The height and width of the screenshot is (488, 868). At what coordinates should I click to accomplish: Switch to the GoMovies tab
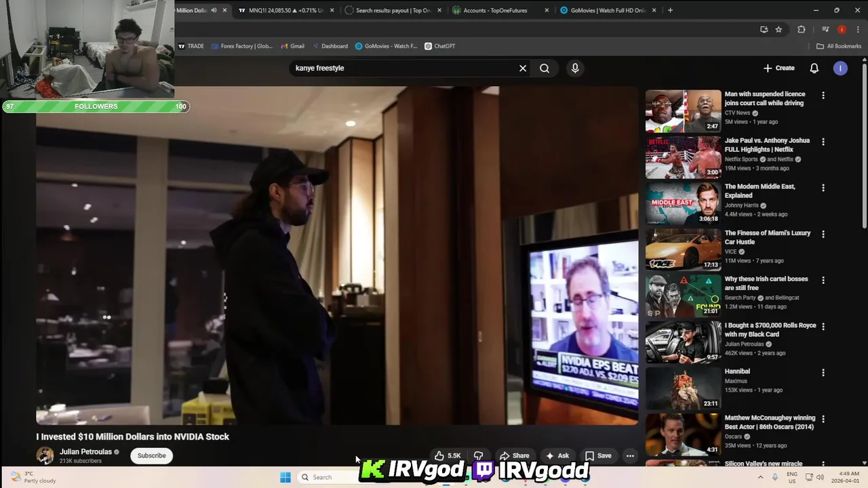[607, 10]
